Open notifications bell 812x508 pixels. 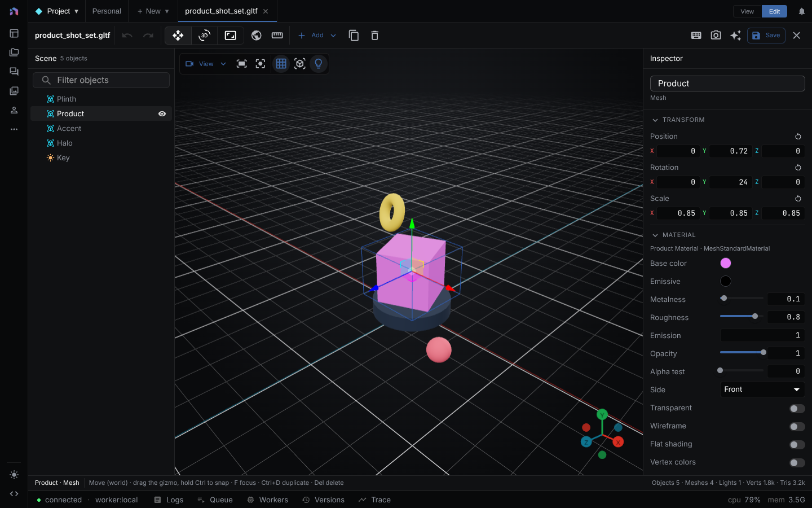(802, 11)
